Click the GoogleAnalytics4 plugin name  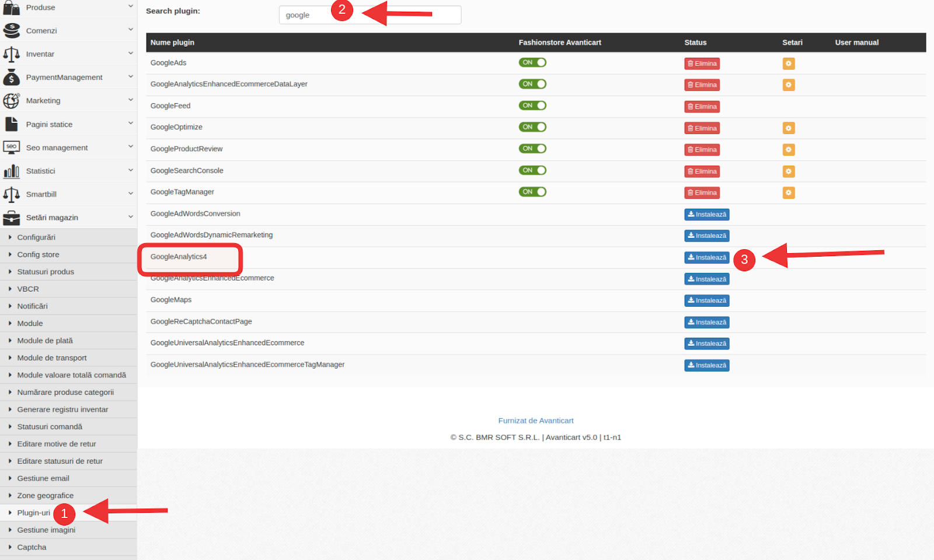coord(179,257)
